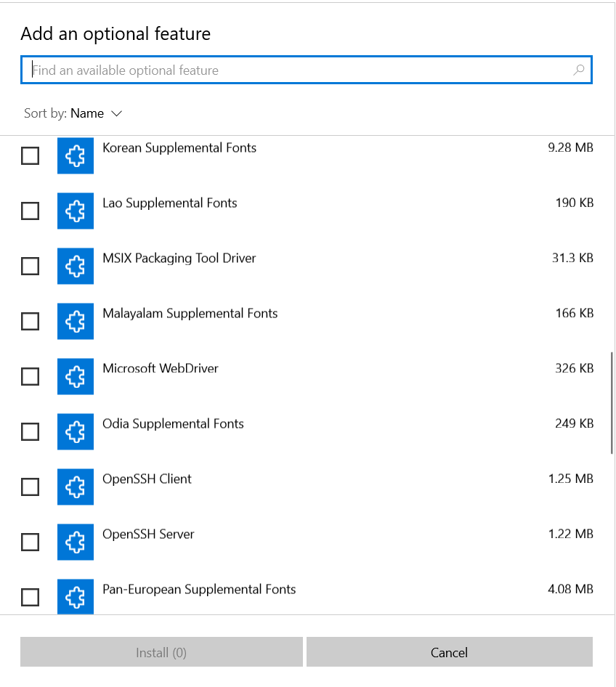Click the 9.28 MB size value

pyautogui.click(x=570, y=147)
